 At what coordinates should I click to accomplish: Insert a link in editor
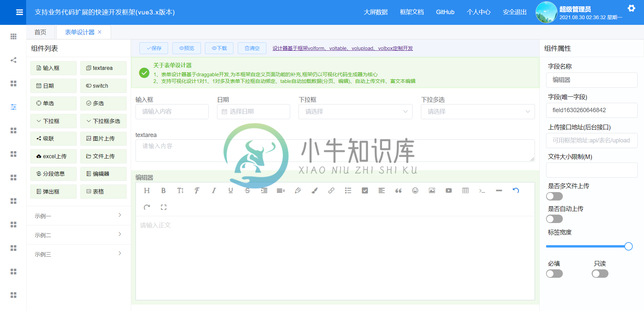[x=331, y=191]
